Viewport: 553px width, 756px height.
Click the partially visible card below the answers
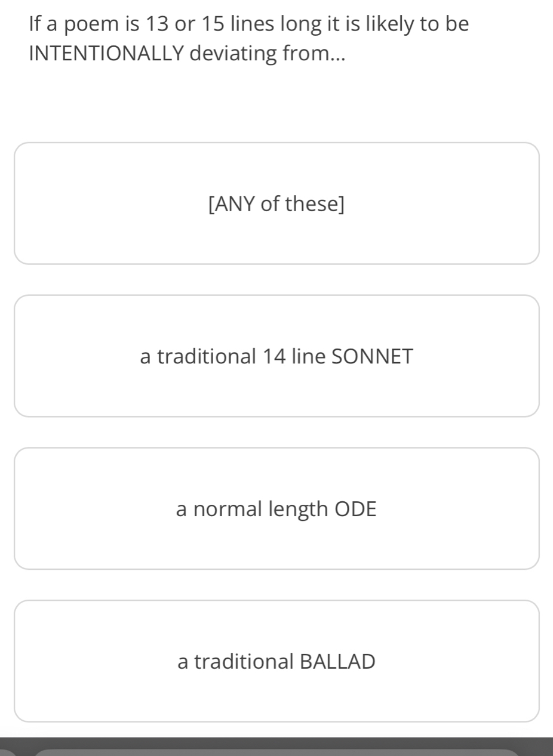276,751
